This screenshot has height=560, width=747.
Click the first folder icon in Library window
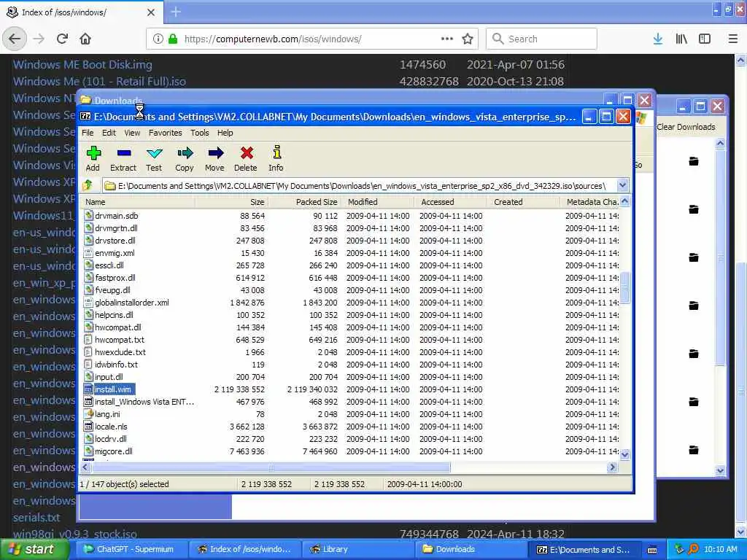pyautogui.click(x=694, y=161)
